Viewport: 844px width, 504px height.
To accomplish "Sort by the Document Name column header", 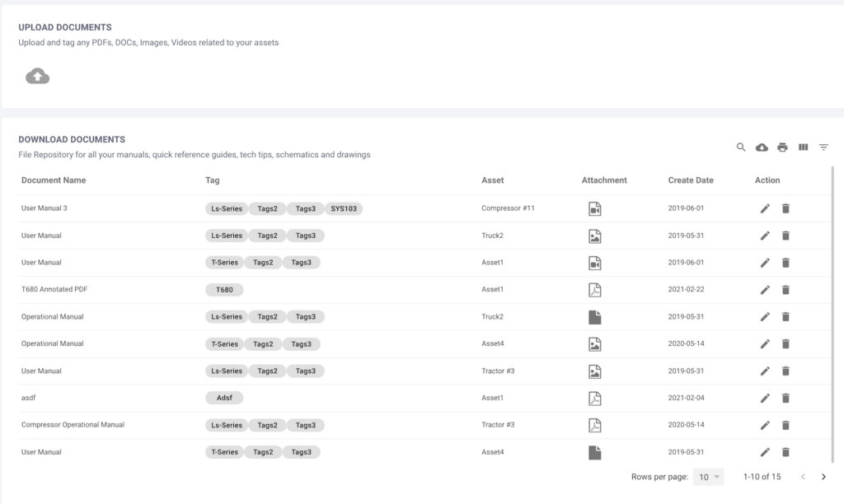I will [52, 180].
